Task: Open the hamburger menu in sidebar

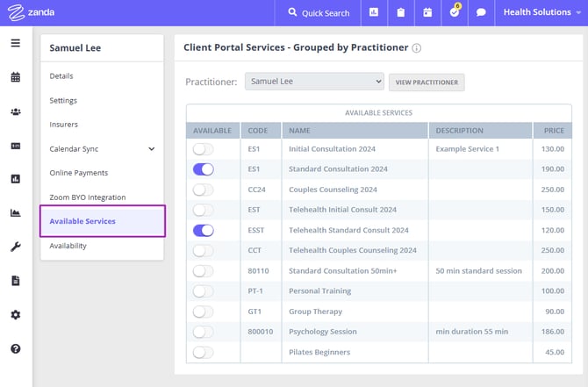Action: (x=15, y=43)
